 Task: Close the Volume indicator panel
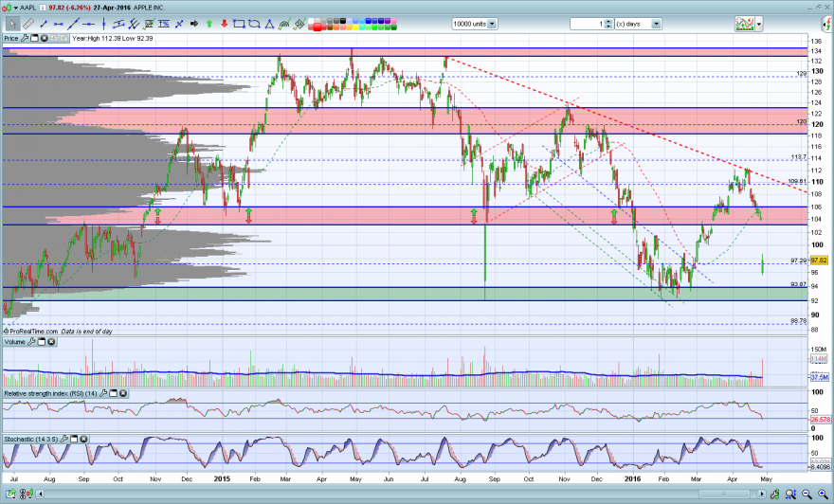[51, 342]
